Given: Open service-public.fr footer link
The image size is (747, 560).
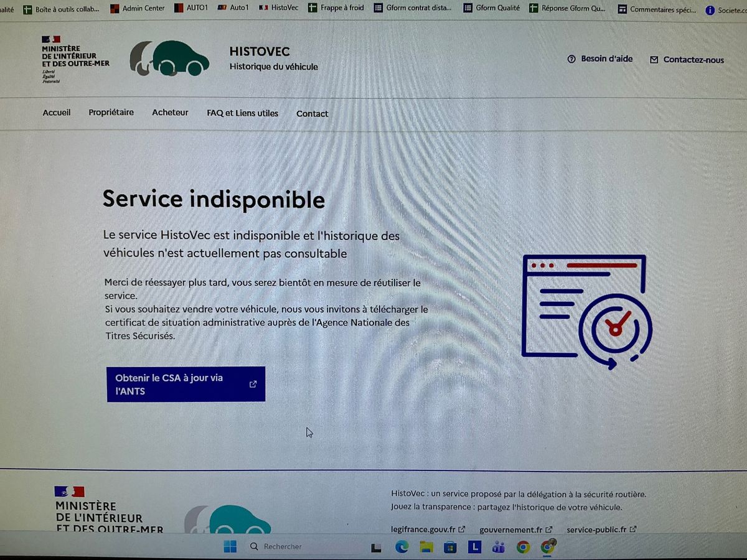Looking at the screenshot, I should coord(601,530).
